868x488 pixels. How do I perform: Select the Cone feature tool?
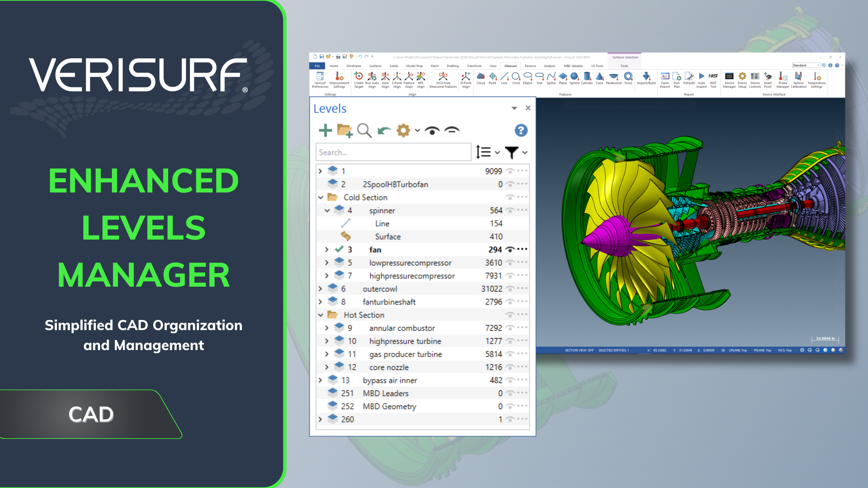pyautogui.click(x=599, y=78)
